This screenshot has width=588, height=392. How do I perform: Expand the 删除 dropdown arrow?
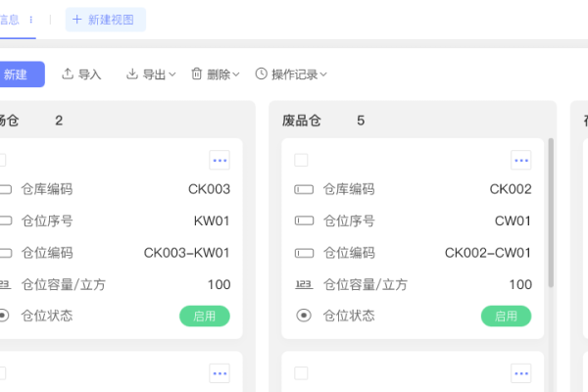[236, 74]
